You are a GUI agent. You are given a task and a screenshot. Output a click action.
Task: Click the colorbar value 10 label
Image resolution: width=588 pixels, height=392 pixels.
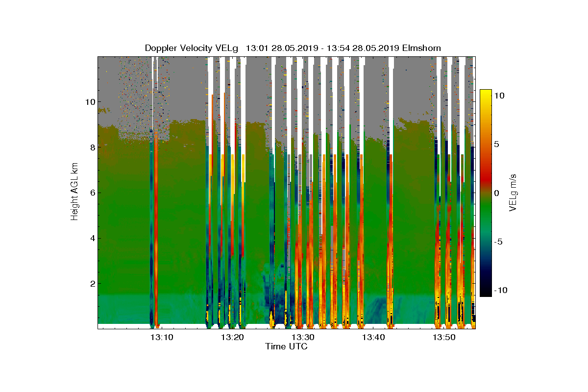click(500, 96)
